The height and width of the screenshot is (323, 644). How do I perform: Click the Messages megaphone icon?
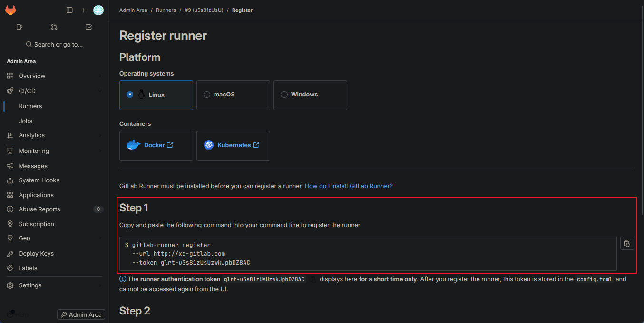coord(10,166)
